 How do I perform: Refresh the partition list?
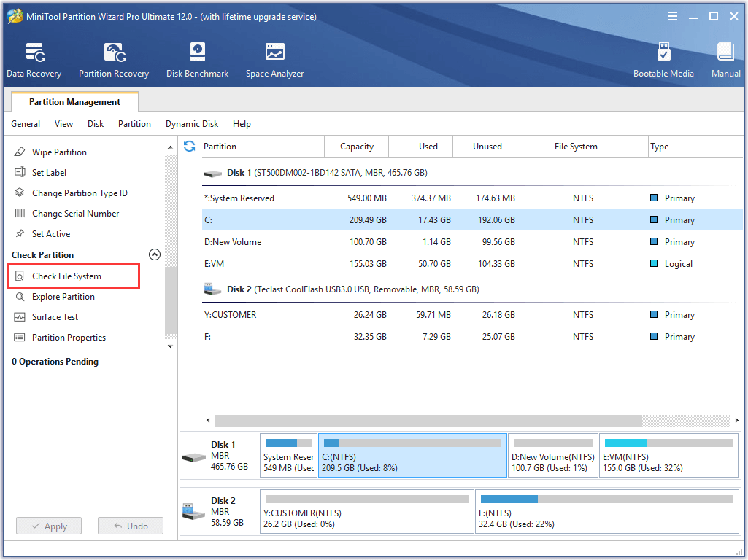189,146
